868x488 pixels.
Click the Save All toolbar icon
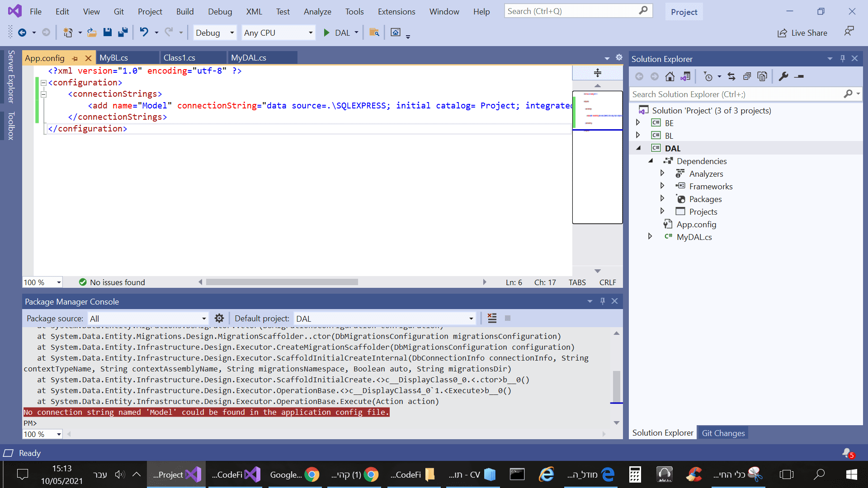[123, 33]
